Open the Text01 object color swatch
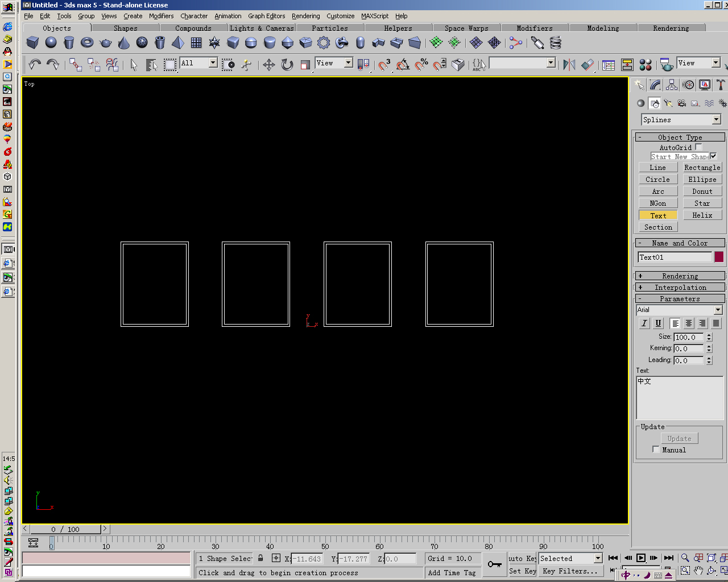728x582 pixels. click(719, 257)
